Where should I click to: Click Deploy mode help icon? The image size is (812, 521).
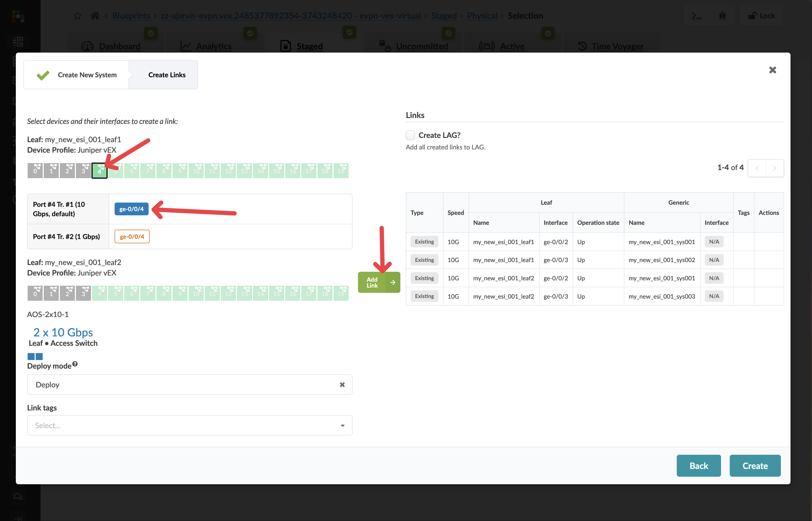pos(75,364)
